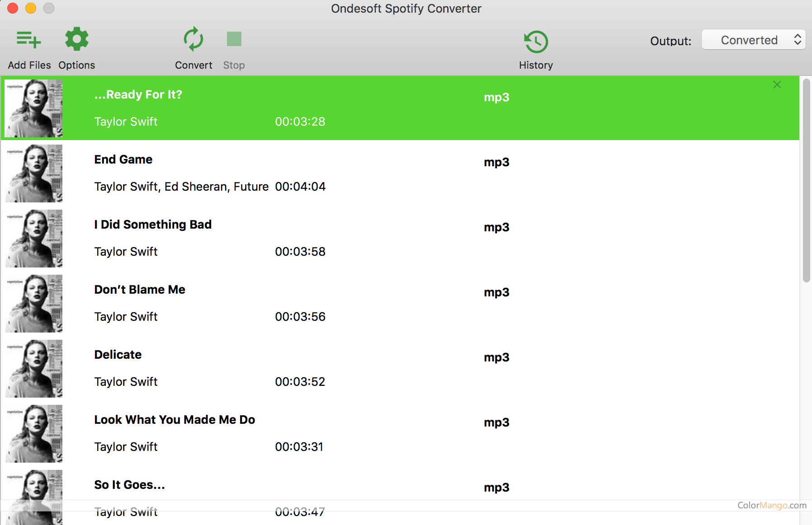Click the So It Goes... album thumbnail
Image resolution: width=812 pixels, height=525 pixels.
[x=33, y=497]
